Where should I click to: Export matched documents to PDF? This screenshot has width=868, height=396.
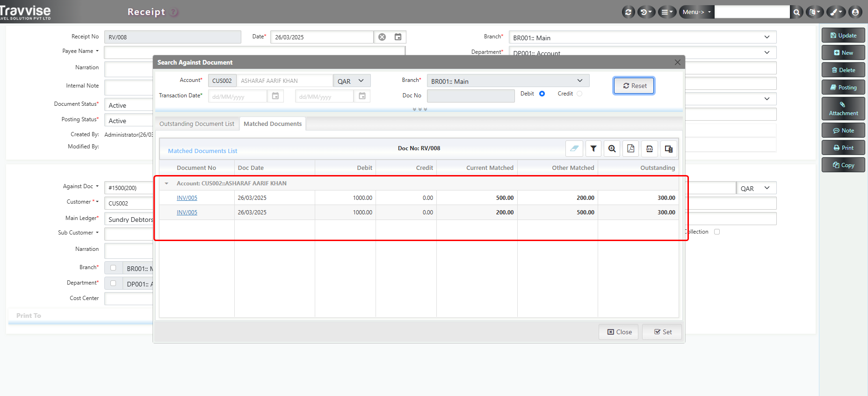tap(631, 148)
